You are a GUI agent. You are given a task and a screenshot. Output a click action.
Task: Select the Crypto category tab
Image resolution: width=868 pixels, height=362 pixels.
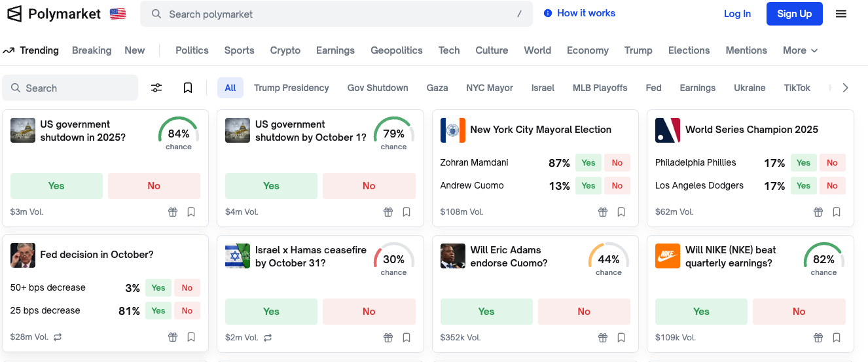(x=285, y=50)
